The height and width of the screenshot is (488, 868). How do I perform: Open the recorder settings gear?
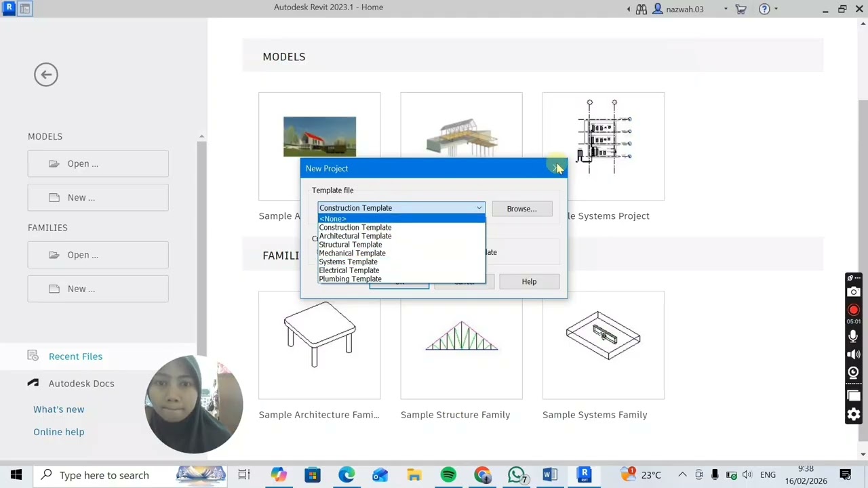coord(854,414)
